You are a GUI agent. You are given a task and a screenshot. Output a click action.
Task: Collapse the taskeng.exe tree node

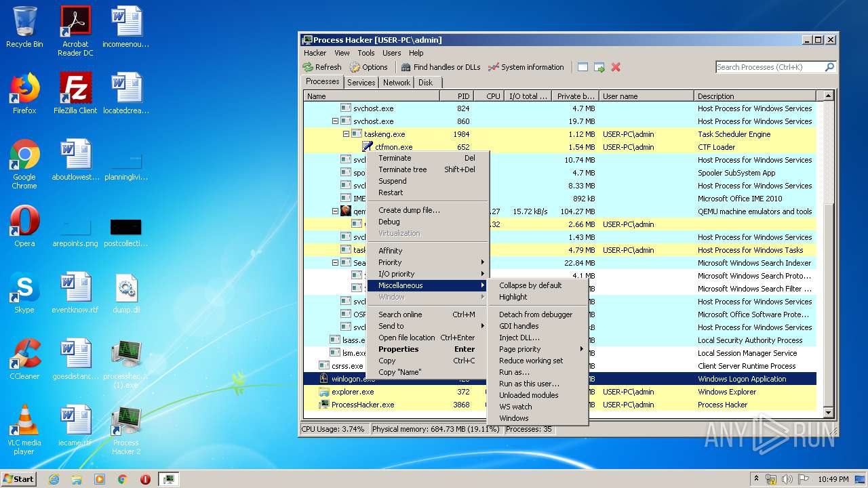346,134
